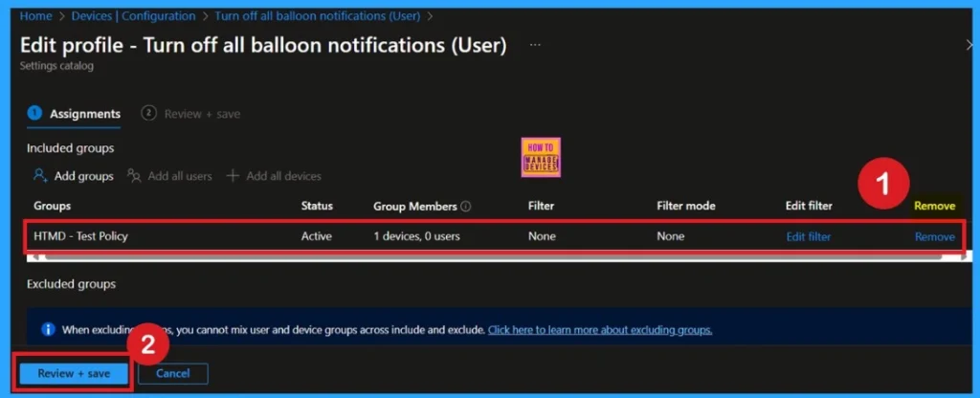Open 'Click here to learn more about excluding groups' link
Screen dimensions: 980x398
(600, 329)
